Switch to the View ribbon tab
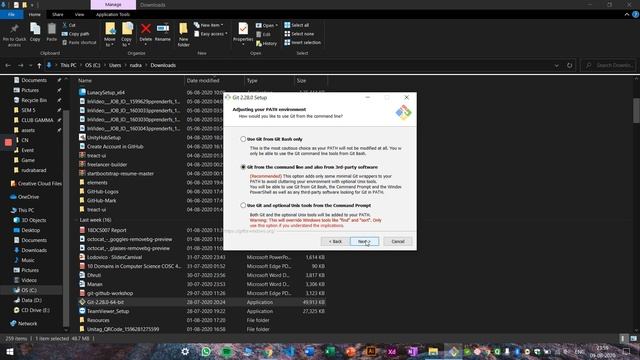This screenshot has width=640, height=360. (79, 14)
